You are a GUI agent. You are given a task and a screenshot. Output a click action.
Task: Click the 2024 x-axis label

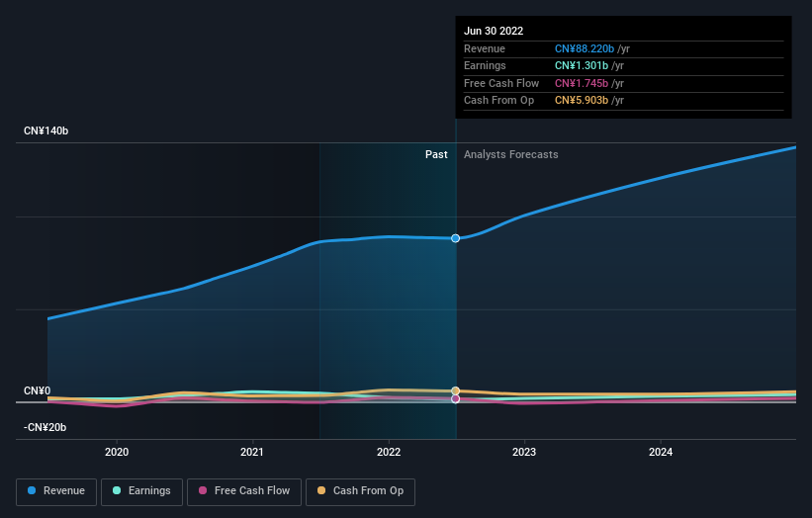(x=661, y=453)
